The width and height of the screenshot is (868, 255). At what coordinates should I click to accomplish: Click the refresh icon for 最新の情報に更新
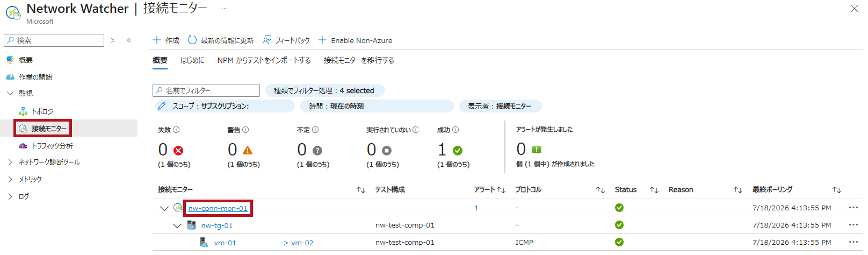pyautogui.click(x=192, y=40)
